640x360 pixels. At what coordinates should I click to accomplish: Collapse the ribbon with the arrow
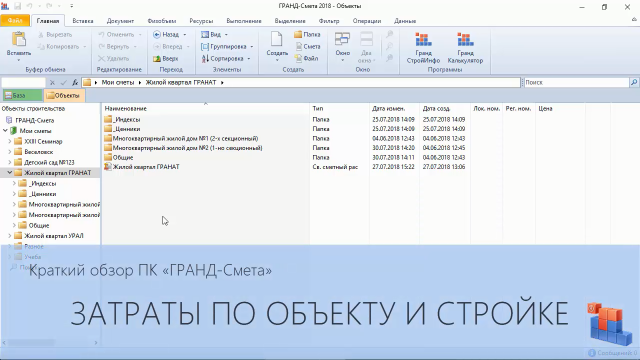pos(634,19)
